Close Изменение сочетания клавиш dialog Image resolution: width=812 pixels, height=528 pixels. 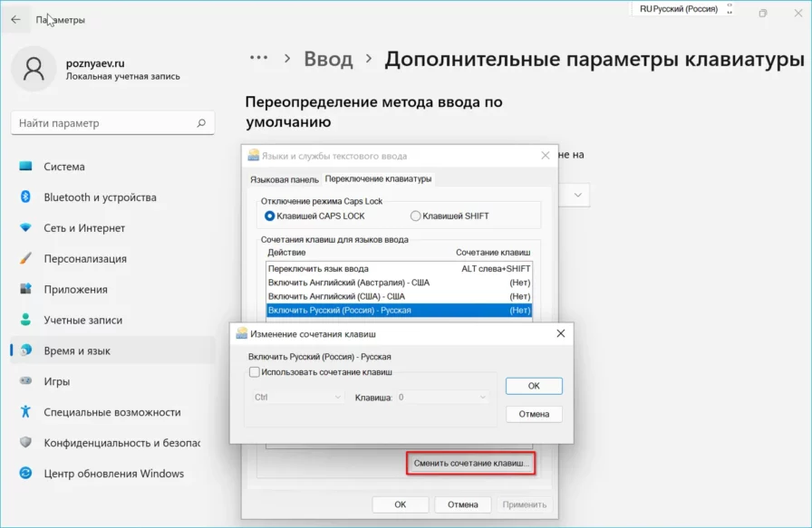pos(560,333)
